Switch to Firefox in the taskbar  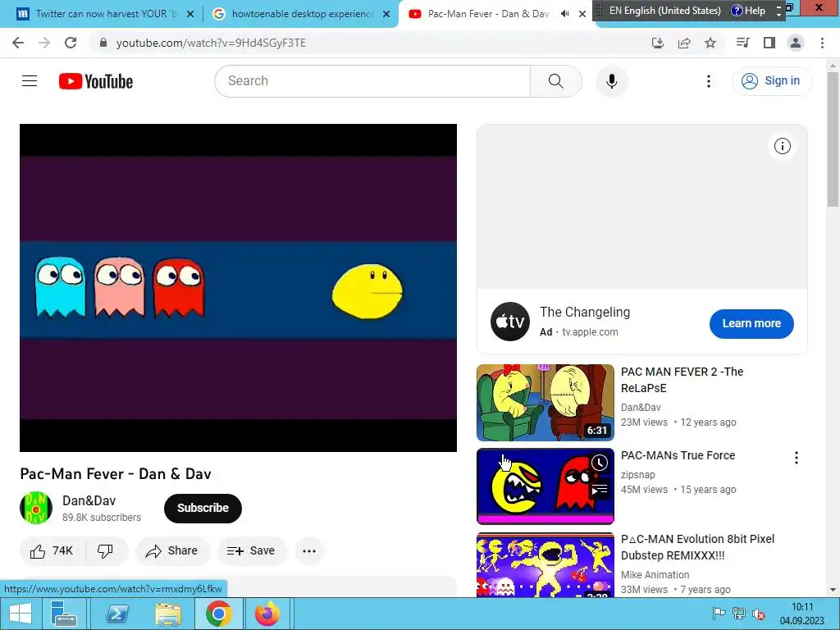267,614
